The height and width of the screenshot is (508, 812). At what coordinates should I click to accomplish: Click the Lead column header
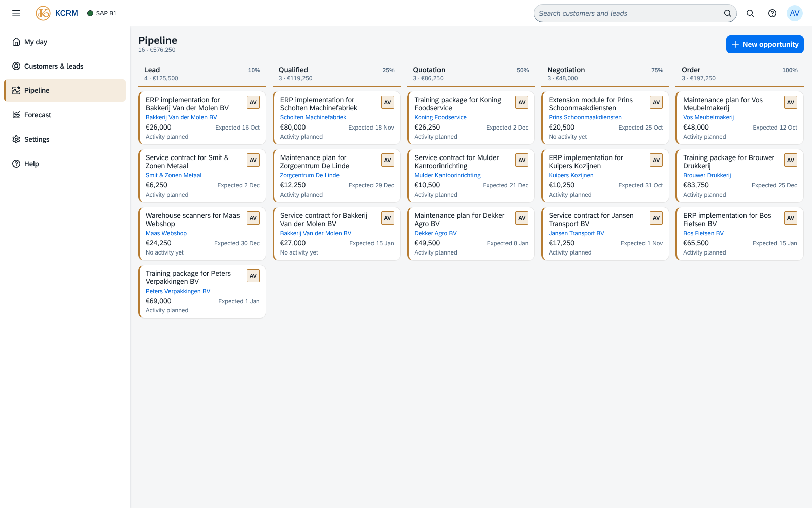coord(202,74)
